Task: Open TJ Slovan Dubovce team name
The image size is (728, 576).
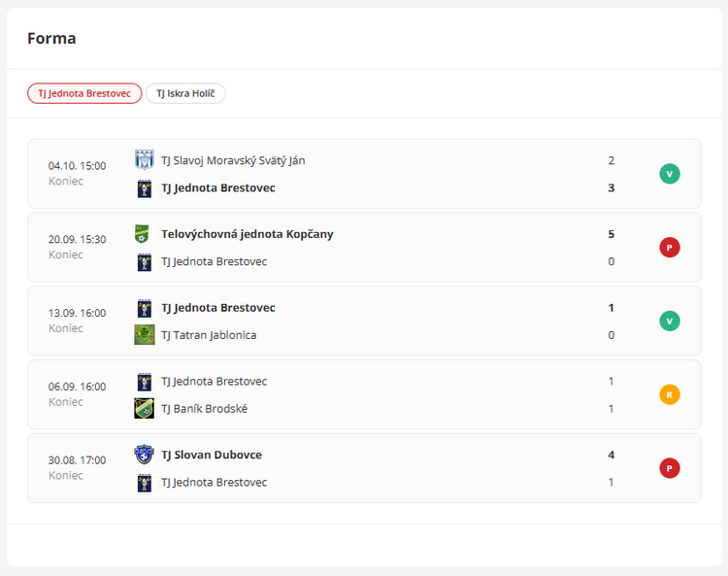Action: [x=212, y=455]
